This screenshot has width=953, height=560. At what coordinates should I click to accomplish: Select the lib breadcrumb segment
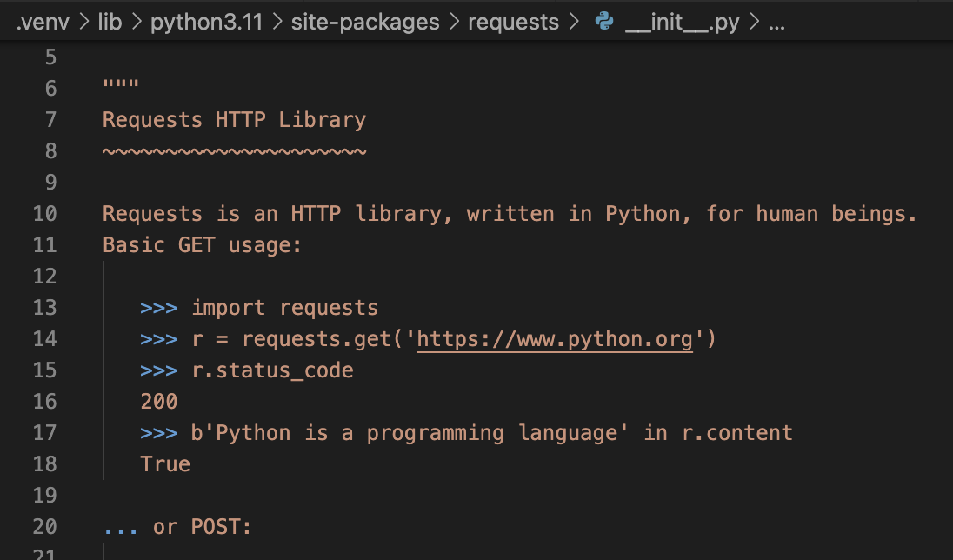(110, 23)
